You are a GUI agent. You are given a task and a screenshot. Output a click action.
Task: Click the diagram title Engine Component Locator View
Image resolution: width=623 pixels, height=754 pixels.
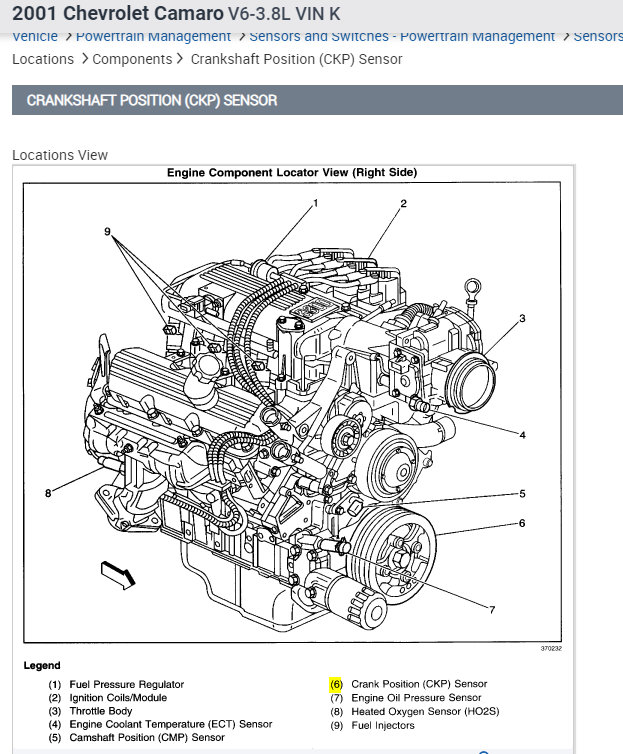coord(292,173)
